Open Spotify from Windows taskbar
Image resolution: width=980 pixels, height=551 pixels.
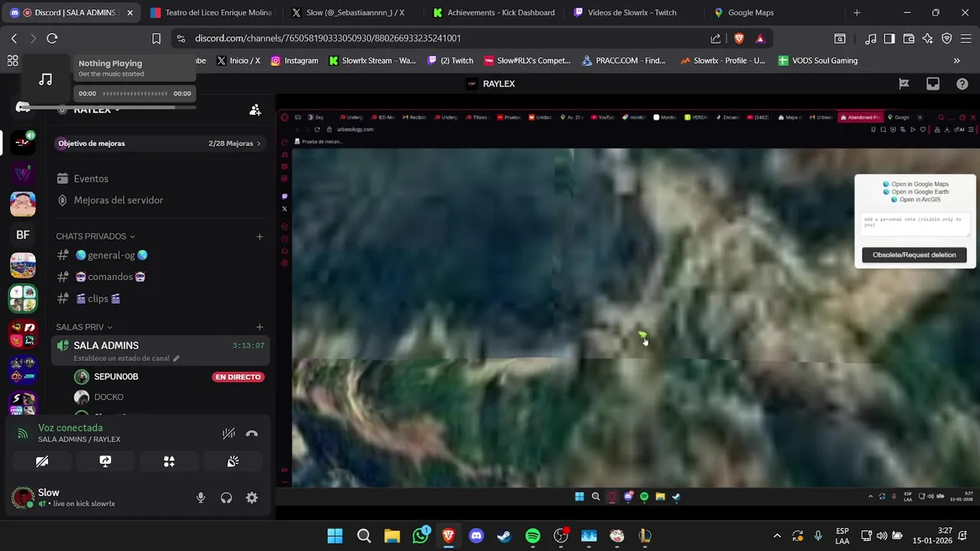[x=533, y=536]
